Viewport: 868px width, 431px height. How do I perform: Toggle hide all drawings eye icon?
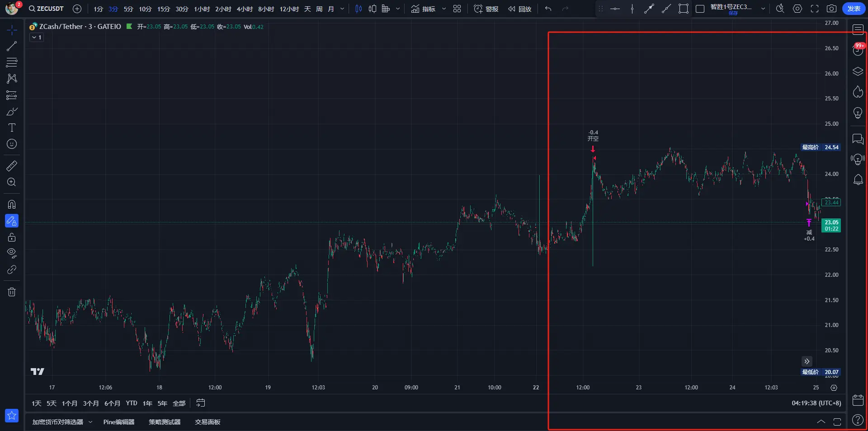click(x=12, y=252)
